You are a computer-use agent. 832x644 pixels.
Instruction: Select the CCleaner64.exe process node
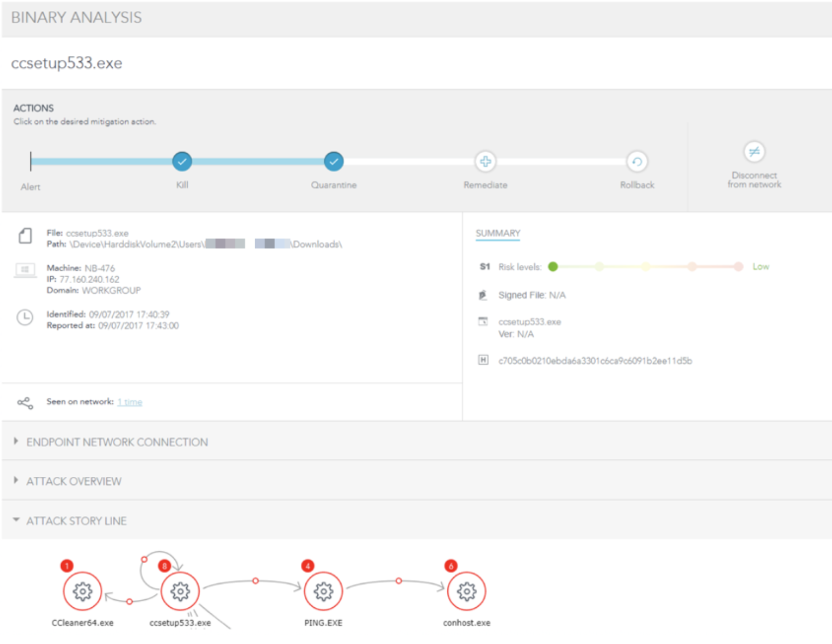(83, 592)
